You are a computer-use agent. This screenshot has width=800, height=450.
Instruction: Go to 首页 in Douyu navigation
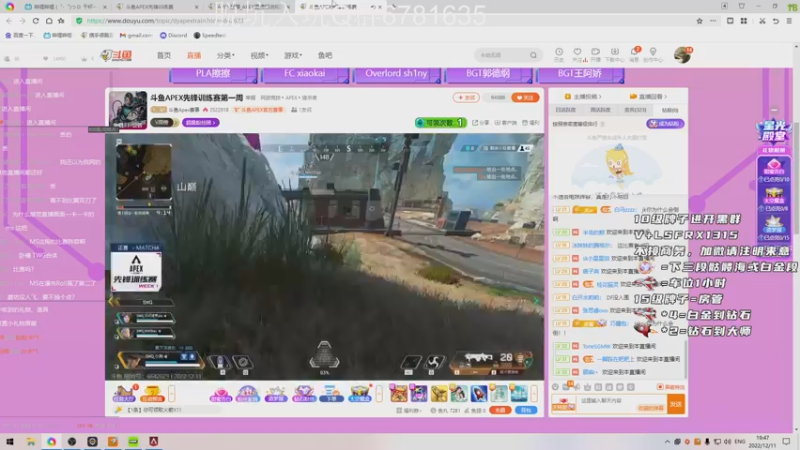tap(164, 55)
